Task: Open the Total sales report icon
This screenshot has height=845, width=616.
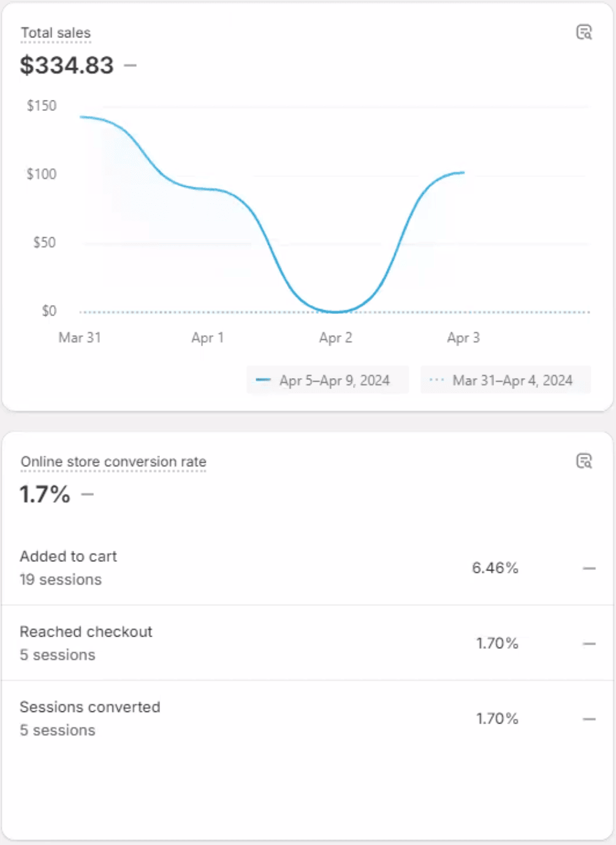Action: pyautogui.click(x=584, y=32)
